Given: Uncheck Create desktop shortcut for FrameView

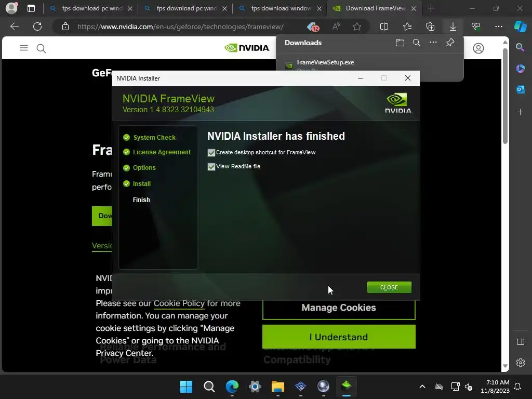Looking at the screenshot, I should point(211,153).
